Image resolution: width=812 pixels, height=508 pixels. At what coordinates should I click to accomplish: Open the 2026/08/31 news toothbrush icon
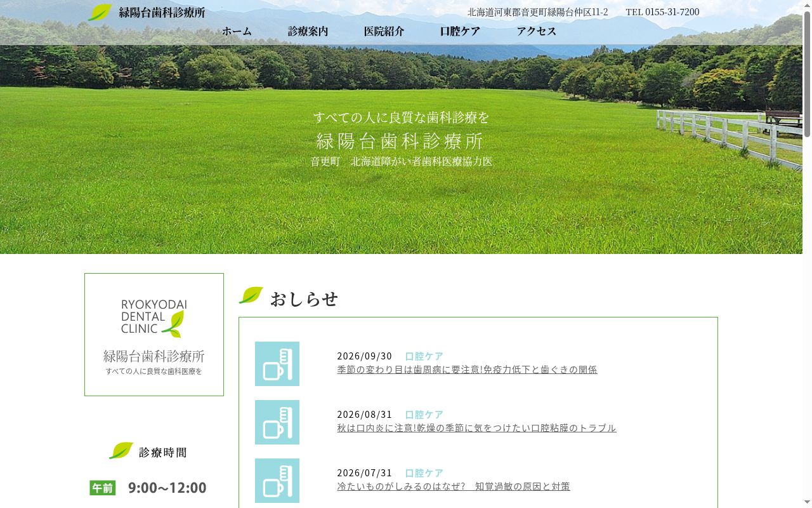point(277,422)
